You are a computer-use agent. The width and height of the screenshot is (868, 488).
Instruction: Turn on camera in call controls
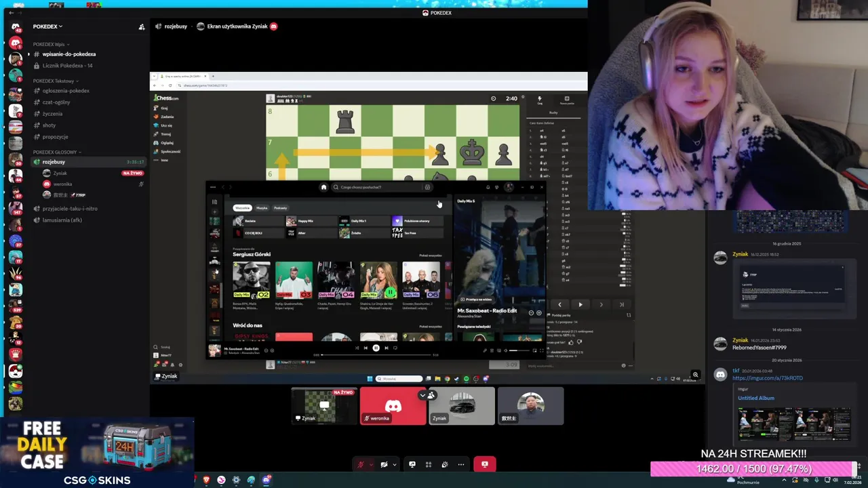coord(384,464)
